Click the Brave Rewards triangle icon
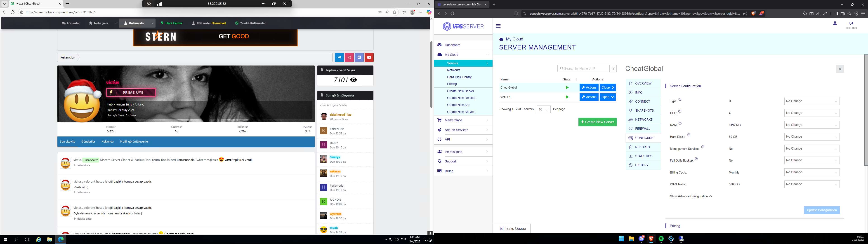This screenshot has width=868, height=244. coord(761,14)
